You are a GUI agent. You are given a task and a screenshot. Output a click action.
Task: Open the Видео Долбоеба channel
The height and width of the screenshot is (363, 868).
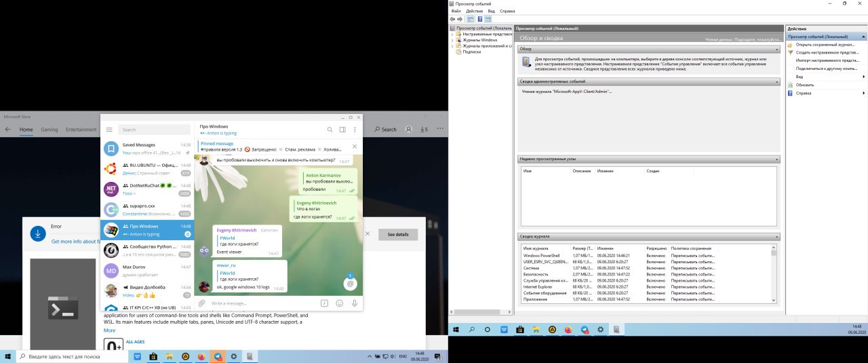[x=147, y=291]
